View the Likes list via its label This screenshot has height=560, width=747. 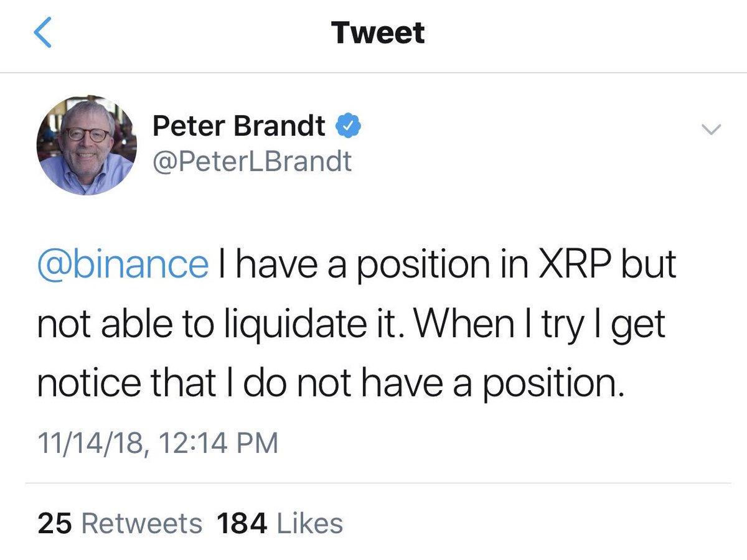(x=309, y=523)
